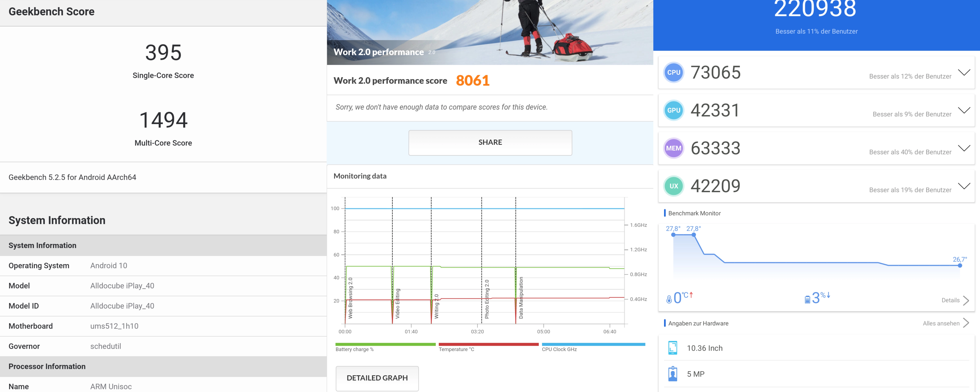Screen dimensions: 980x392
Task: Expand the UX 42209 score row
Action: click(964, 186)
